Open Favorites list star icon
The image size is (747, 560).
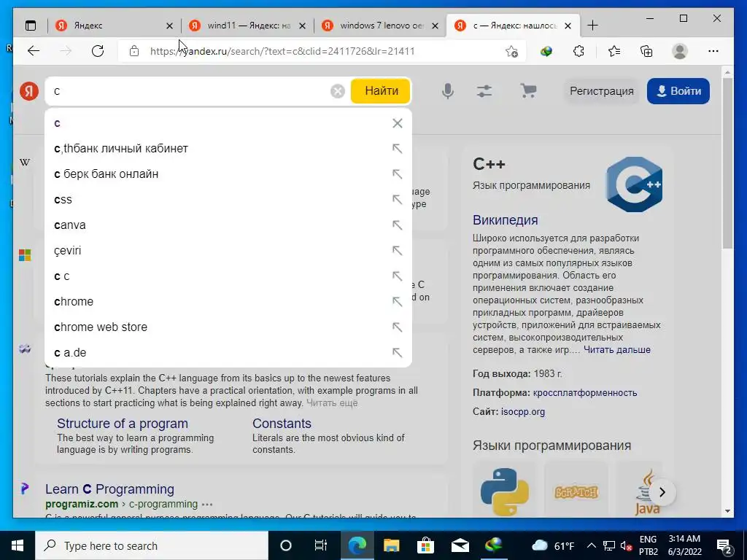[614, 51]
